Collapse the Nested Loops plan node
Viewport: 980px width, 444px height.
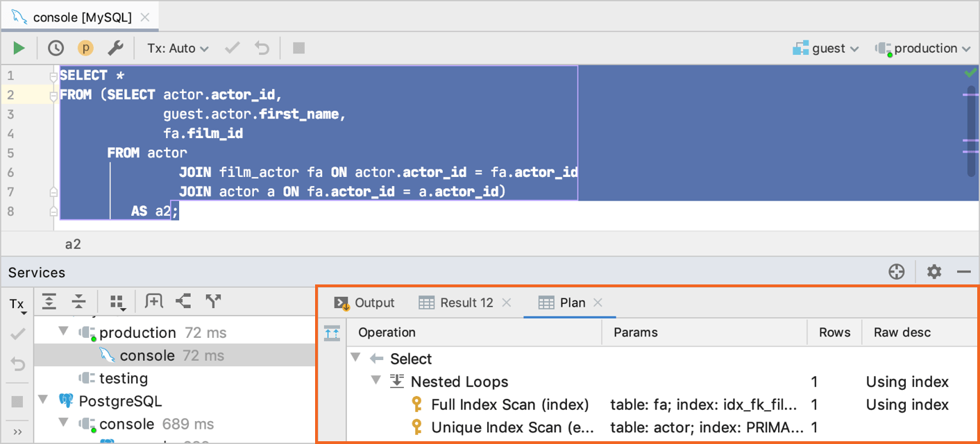point(376,380)
